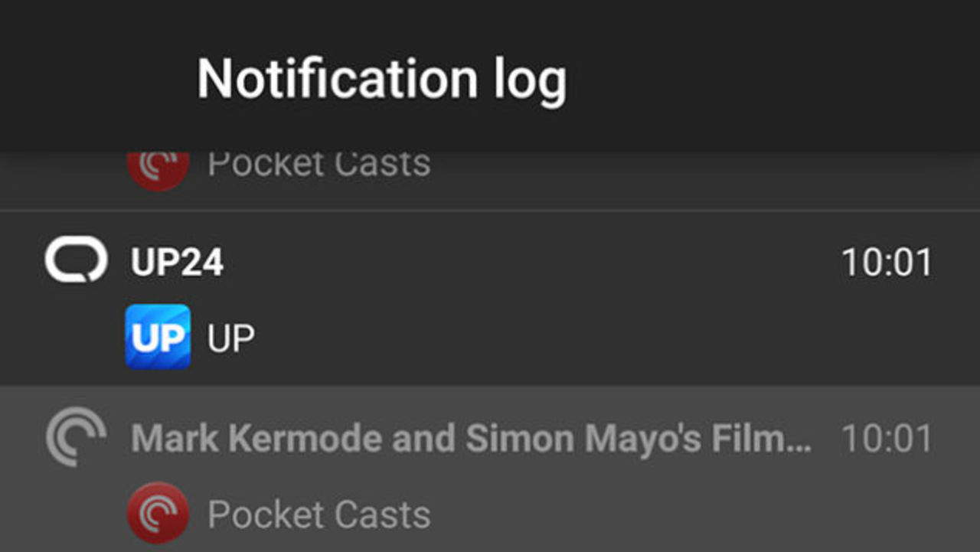Click the 10:01 timestamp on the UP24 entry
The width and height of the screenshot is (980, 552).
click(x=887, y=263)
